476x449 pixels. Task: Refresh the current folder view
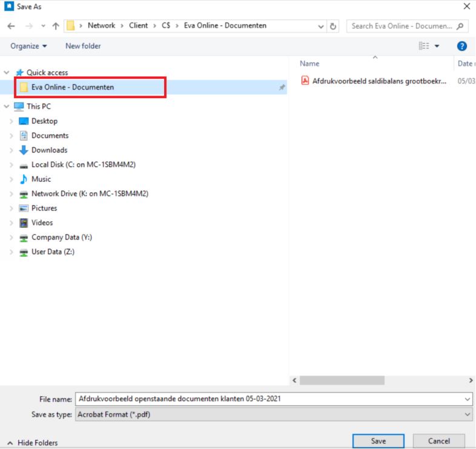(334, 26)
